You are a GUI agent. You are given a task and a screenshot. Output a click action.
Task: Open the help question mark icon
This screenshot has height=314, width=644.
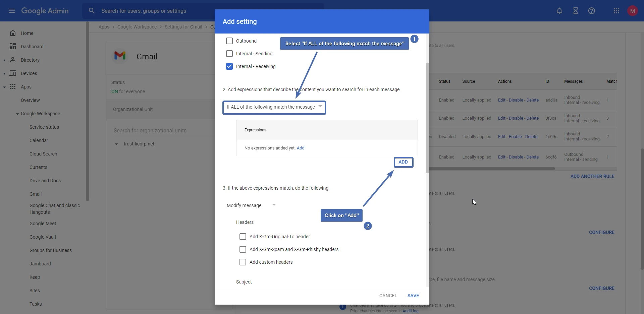pos(591,11)
